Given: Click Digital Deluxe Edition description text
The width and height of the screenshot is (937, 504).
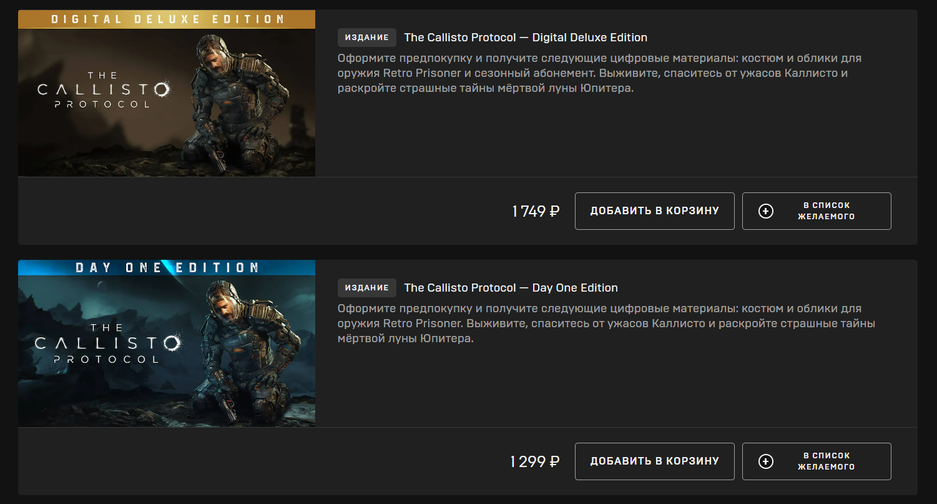Looking at the screenshot, I should click(x=599, y=73).
